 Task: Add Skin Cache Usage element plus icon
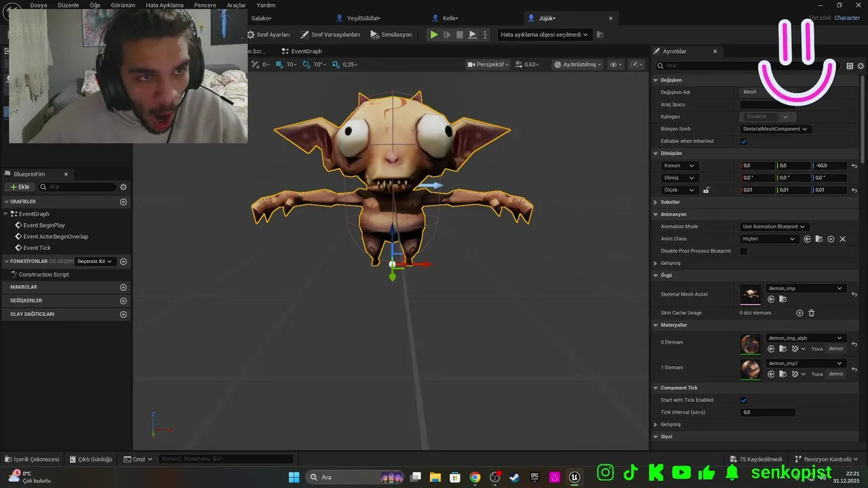tap(800, 313)
